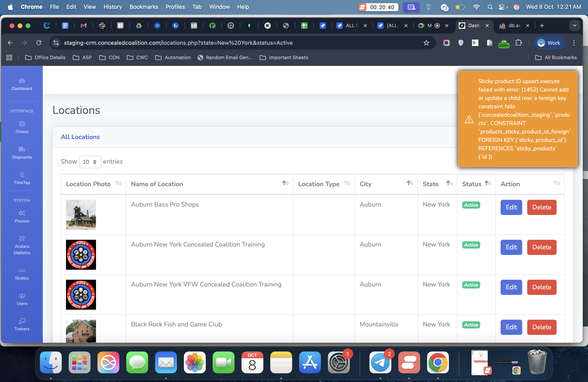Open Avalara Statistics sidebar item
Image resolution: width=588 pixels, height=382 pixels.
click(x=22, y=246)
